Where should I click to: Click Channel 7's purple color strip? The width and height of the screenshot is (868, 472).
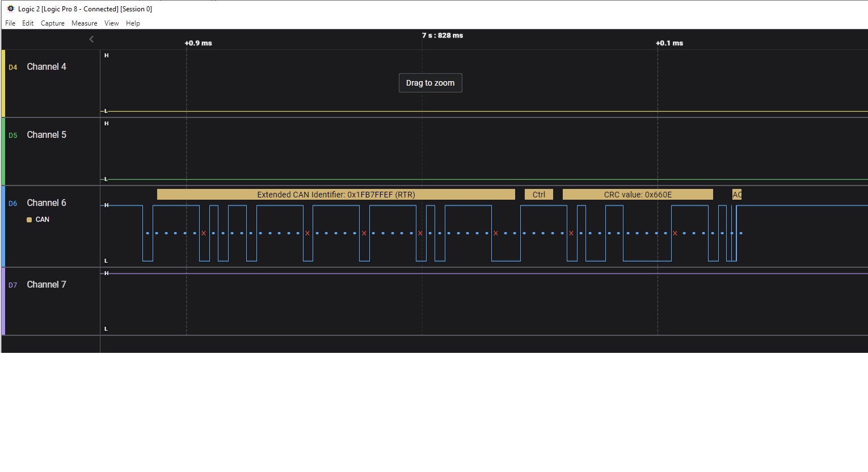tap(2, 301)
